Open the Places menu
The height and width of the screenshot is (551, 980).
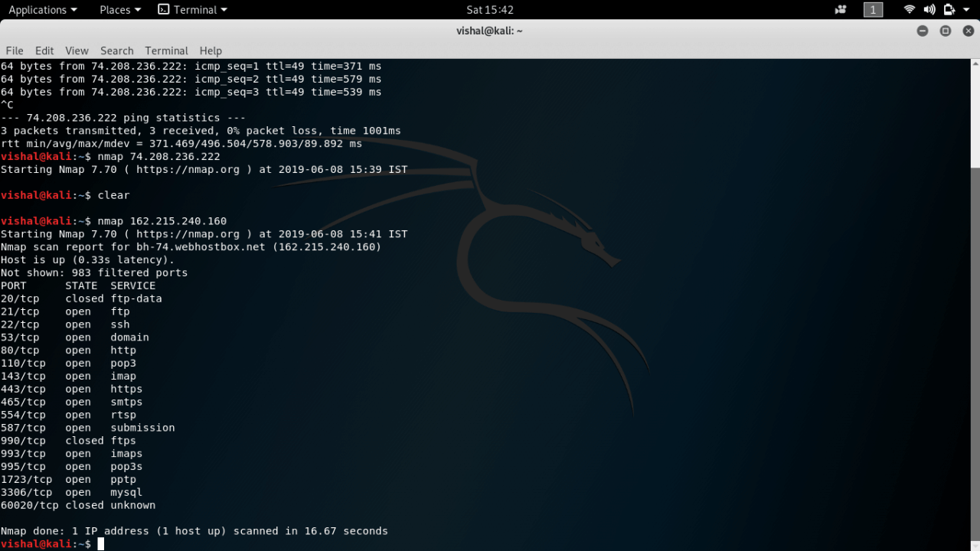pyautogui.click(x=116, y=9)
